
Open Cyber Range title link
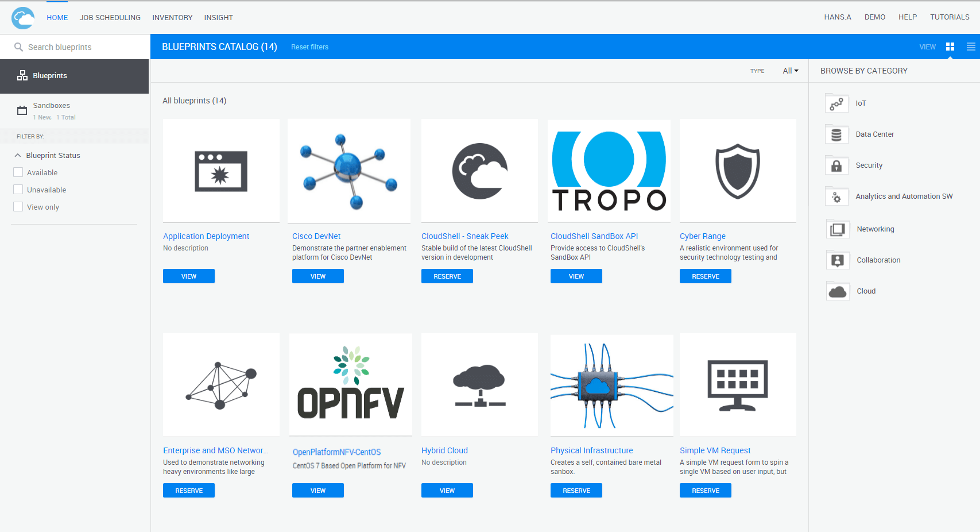(x=703, y=236)
